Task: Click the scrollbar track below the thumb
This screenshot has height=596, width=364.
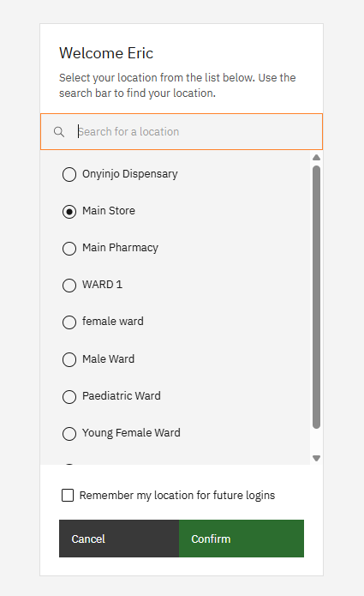Action: pyautogui.click(x=316, y=441)
